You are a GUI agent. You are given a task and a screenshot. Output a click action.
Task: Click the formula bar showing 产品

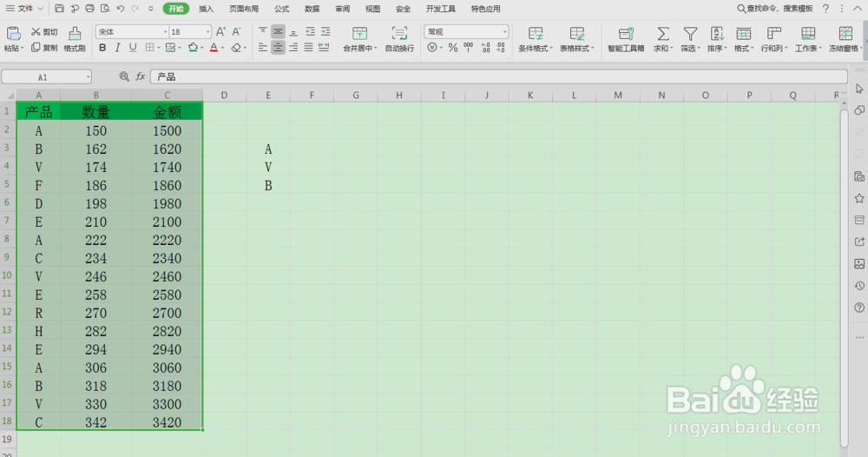pos(498,77)
